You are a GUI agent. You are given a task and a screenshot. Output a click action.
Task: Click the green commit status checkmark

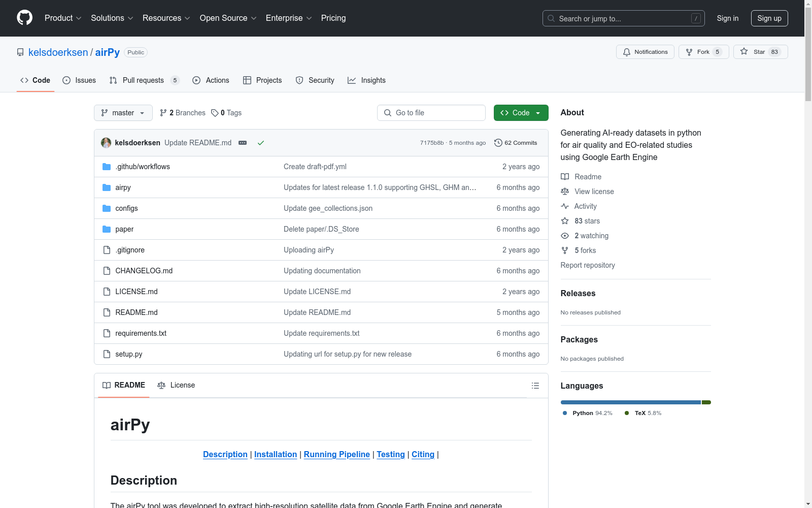(x=261, y=143)
